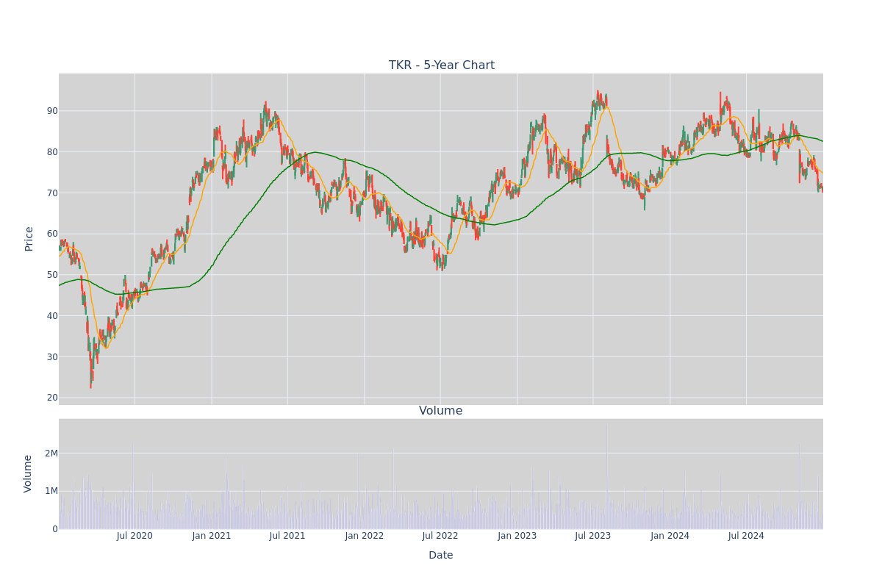Viewport: 882px width, 588px height.
Task: Select the "40" price tick label
Action: pos(53,316)
